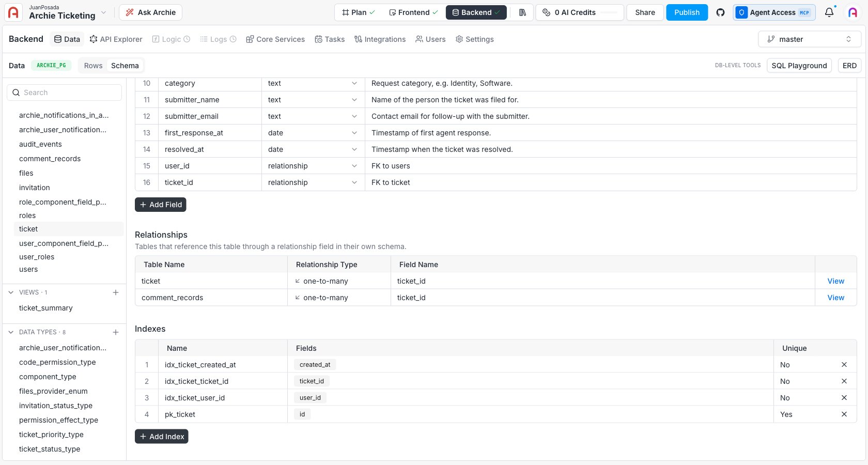This screenshot has width=868, height=465.
Task: Remove the idx_ticket_ticket_id index
Action: (x=844, y=381)
